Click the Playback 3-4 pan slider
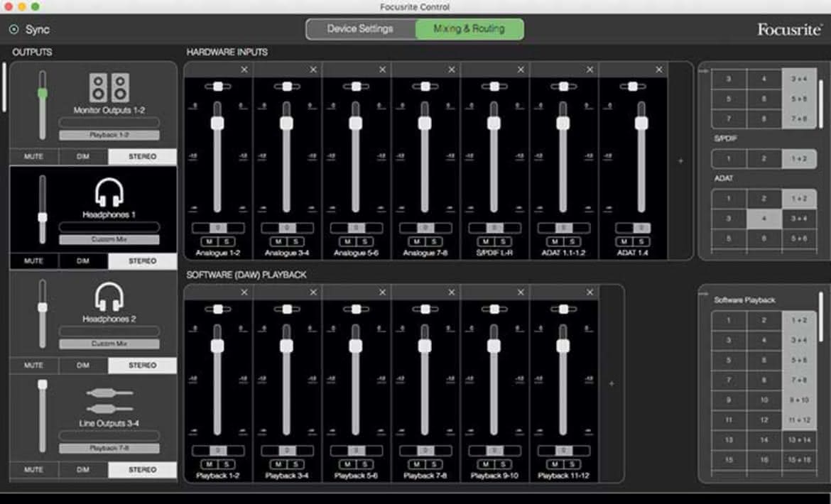 point(287,309)
